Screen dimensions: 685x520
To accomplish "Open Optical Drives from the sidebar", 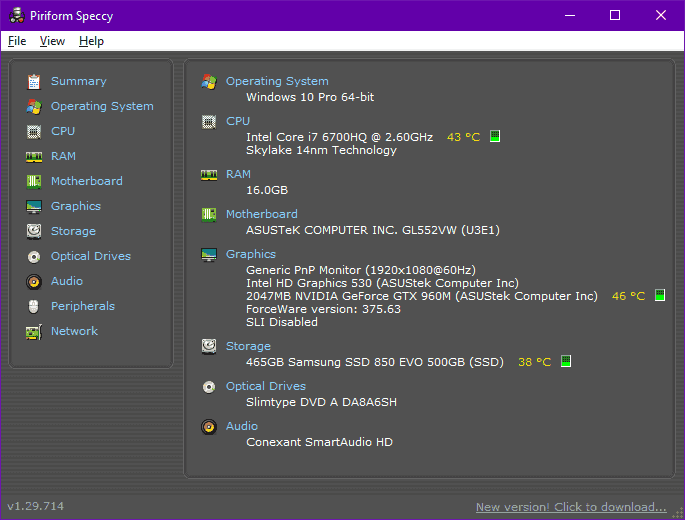I will click(x=91, y=256).
